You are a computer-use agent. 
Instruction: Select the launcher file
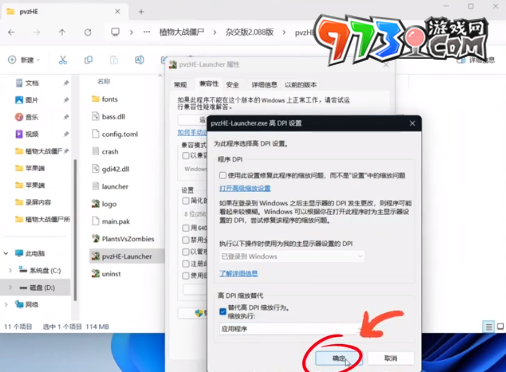[110, 186]
